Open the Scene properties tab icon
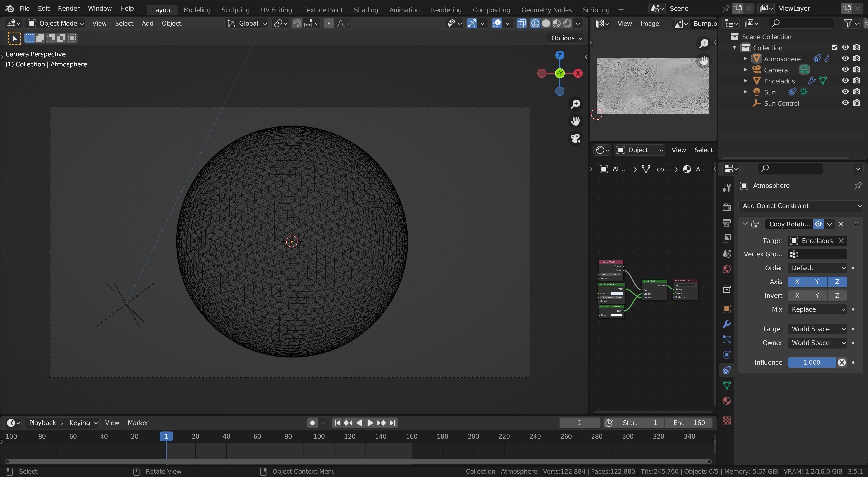 pos(726,253)
